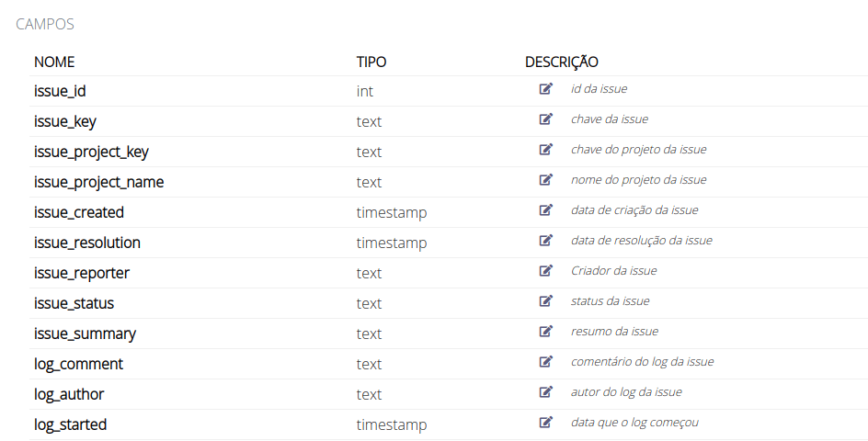Click the 'Criador da issue' description text

pos(613,271)
